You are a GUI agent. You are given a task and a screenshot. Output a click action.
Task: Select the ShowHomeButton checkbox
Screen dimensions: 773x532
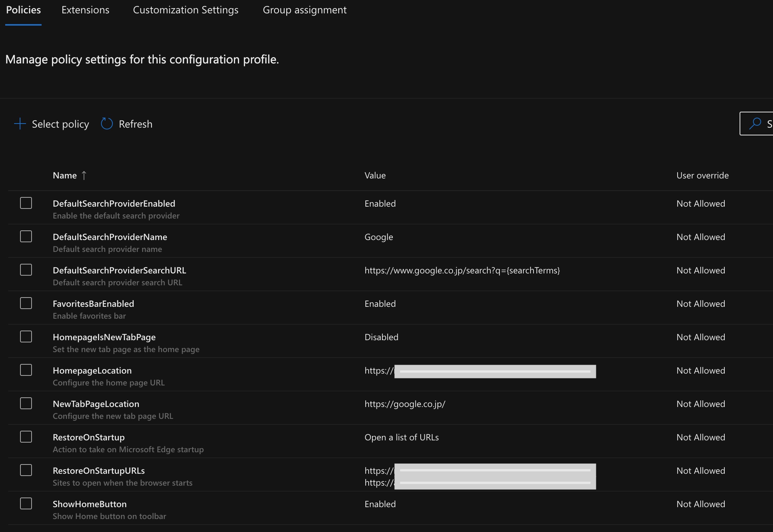coord(26,503)
